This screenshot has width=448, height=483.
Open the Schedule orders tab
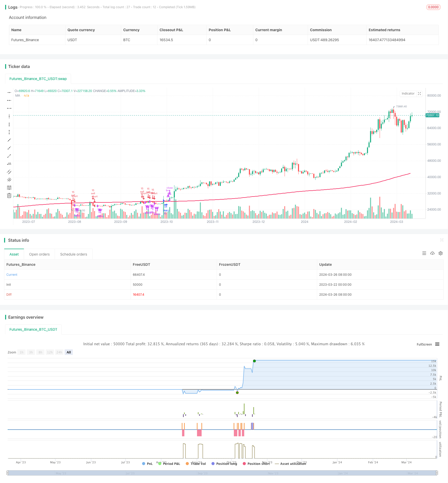[74, 254]
